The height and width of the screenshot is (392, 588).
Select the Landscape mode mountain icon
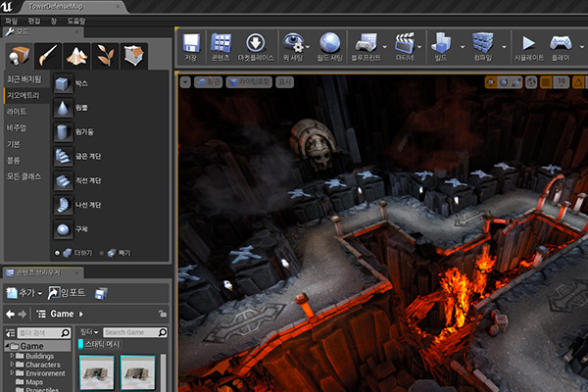click(76, 56)
